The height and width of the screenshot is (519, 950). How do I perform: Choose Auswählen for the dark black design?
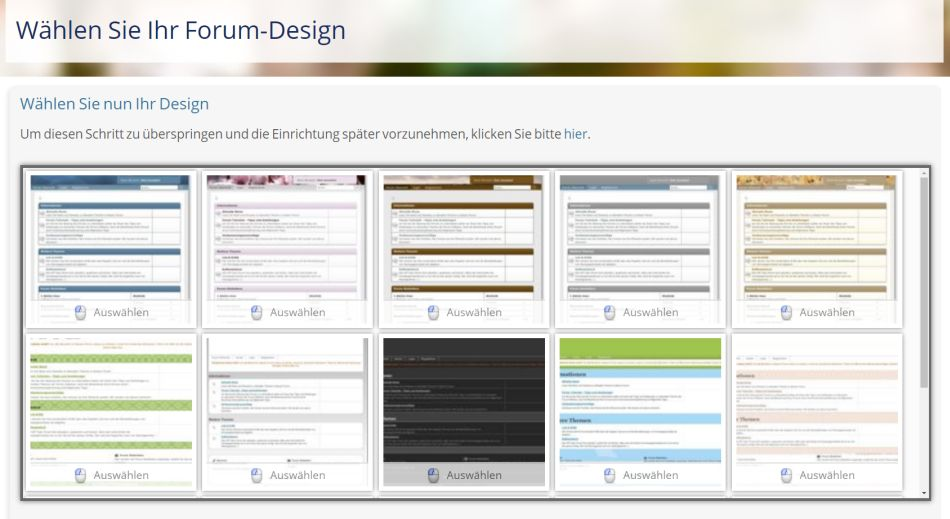(474, 475)
